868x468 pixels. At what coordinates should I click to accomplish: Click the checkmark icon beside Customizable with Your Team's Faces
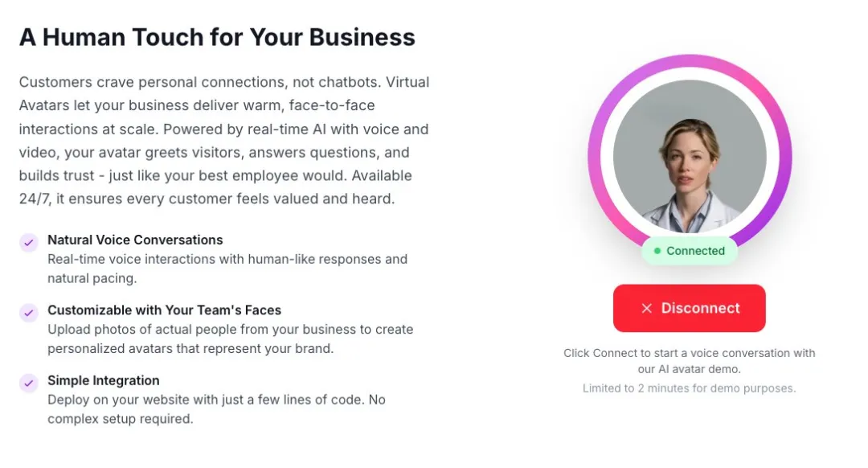pyautogui.click(x=29, y=313)
